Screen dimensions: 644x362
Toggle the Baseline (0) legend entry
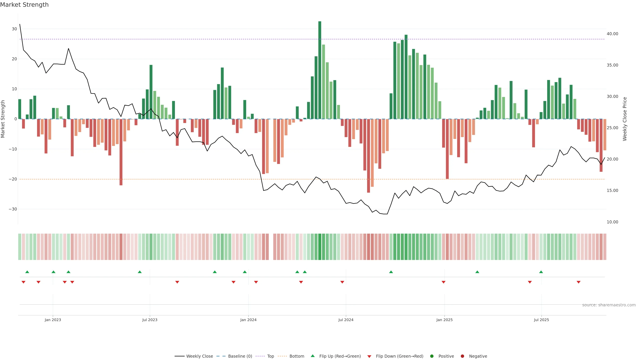(240, 356)
